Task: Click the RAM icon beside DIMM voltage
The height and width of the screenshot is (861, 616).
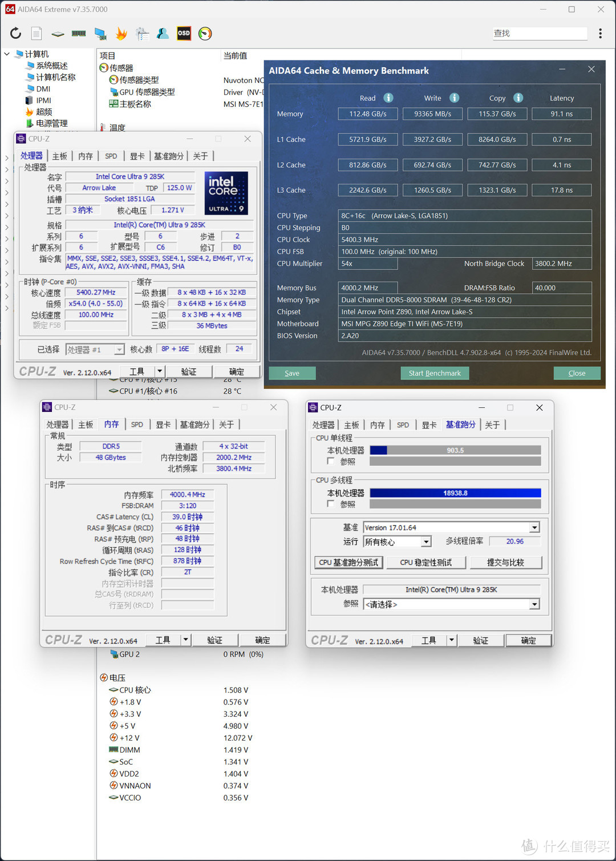Action: (114, 750)
